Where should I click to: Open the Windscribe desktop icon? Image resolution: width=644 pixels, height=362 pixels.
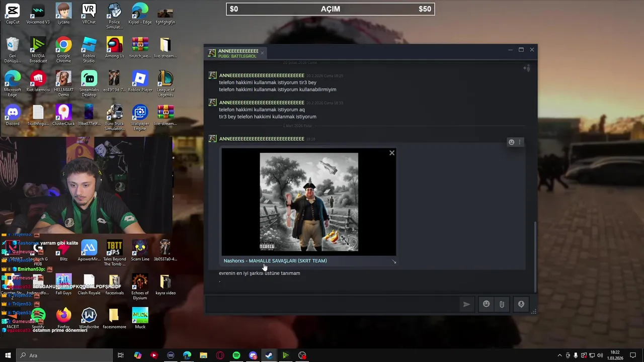(89, 318)
